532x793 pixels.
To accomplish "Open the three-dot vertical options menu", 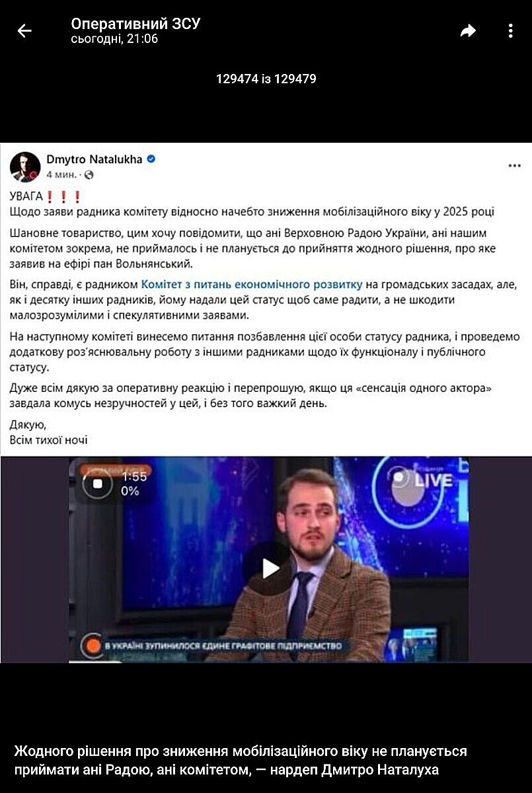I will click(510, 30).
